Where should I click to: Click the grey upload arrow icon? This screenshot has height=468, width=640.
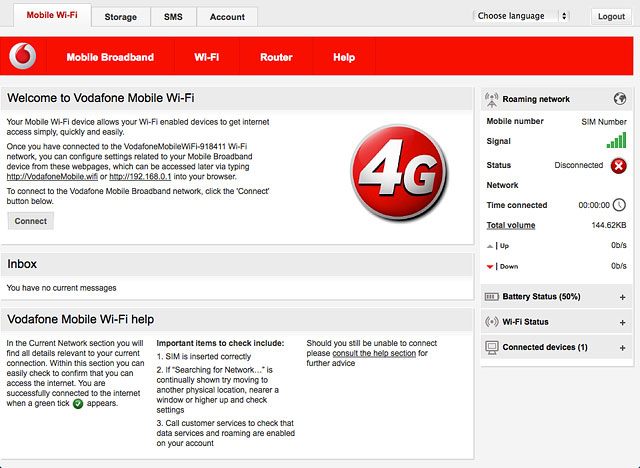[490, 246]
